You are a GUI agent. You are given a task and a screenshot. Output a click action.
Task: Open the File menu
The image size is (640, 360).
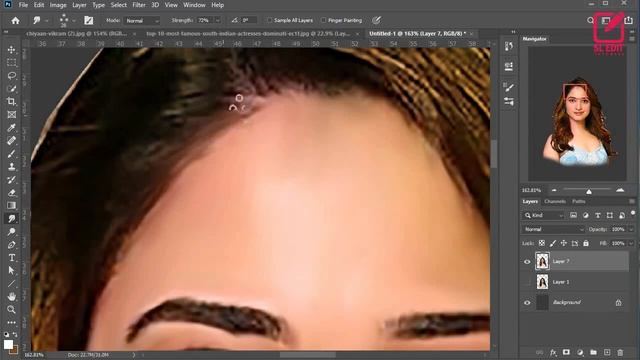[x=23, y=5]
